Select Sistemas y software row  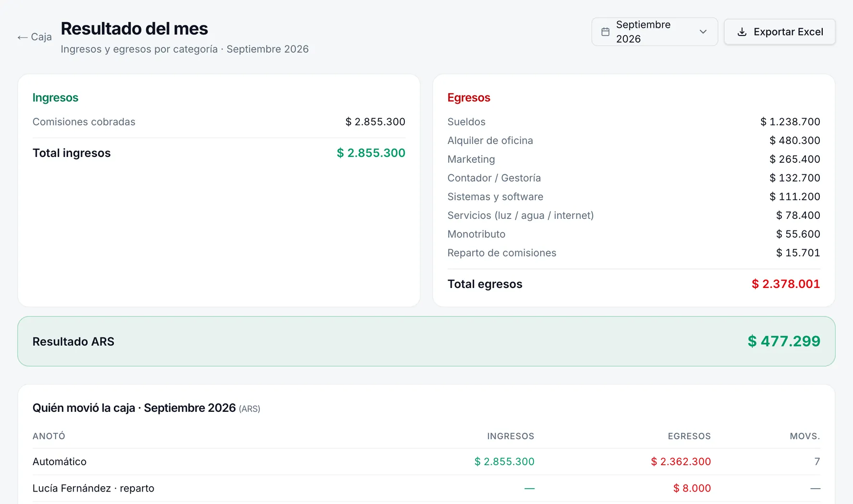pos(634,197)
